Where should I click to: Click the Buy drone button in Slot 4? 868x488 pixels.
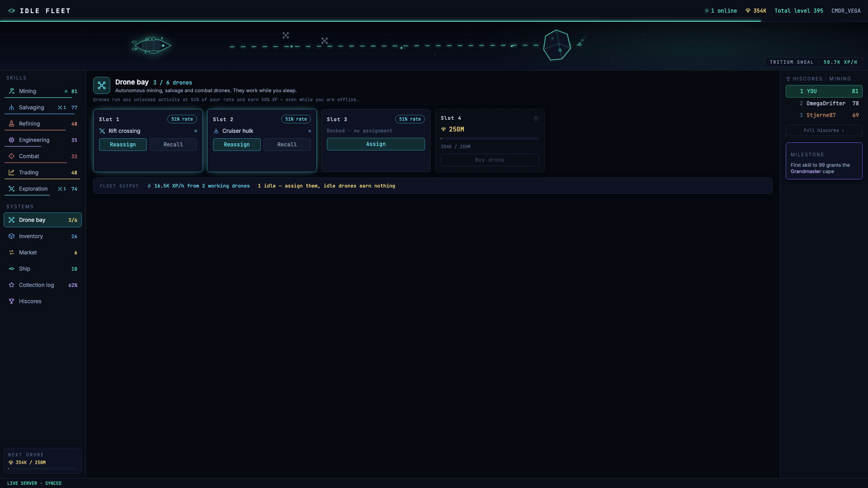tap(490, 160)
